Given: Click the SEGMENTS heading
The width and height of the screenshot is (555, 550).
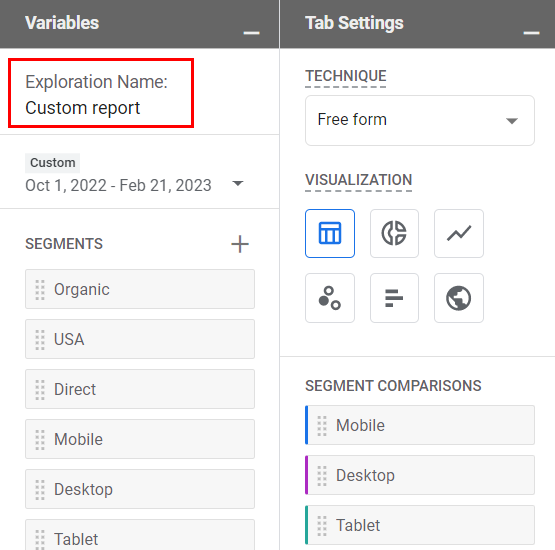Looking at the screenshot, I should [x=64, y=244].
